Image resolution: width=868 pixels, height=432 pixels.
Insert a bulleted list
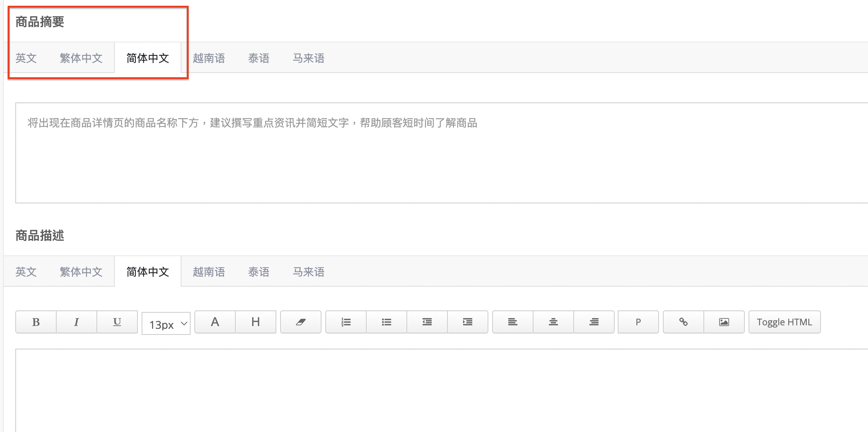(x=387, y=322)
